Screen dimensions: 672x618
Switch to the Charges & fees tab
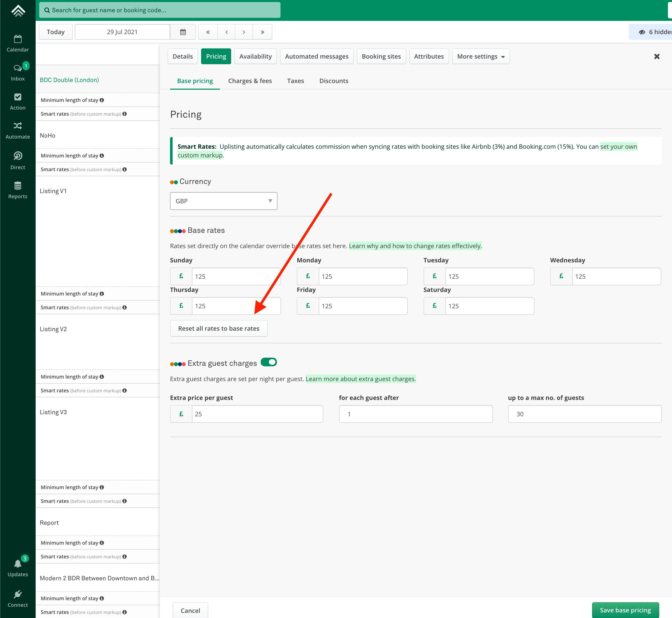pos(250,81)
